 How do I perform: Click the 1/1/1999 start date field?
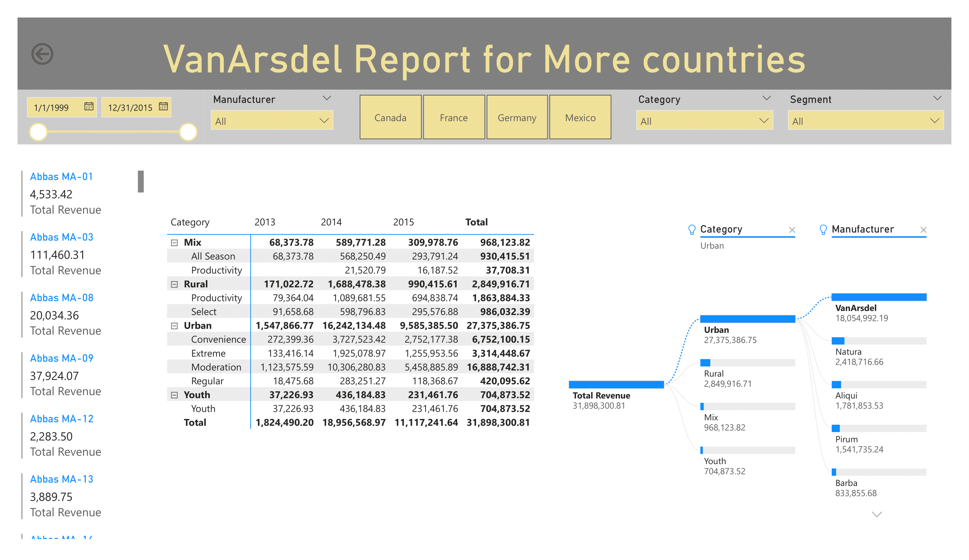coord(51,107)
